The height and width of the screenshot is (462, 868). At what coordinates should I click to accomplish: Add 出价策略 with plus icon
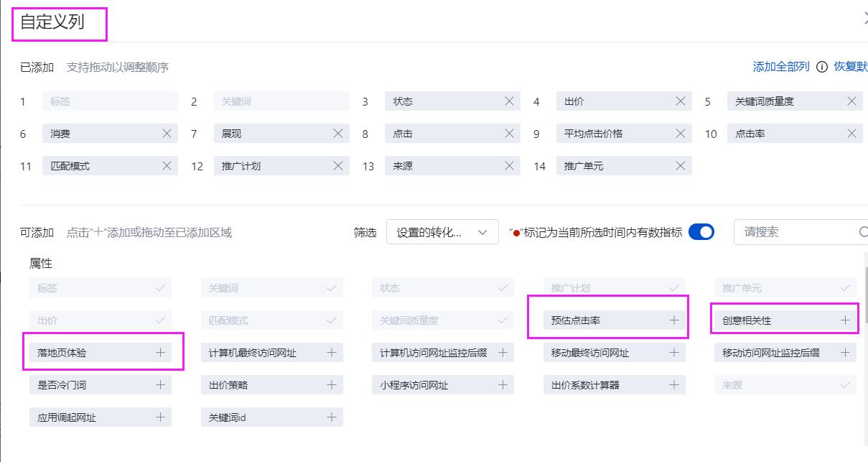pyautogui.click(x=331, y=385)
